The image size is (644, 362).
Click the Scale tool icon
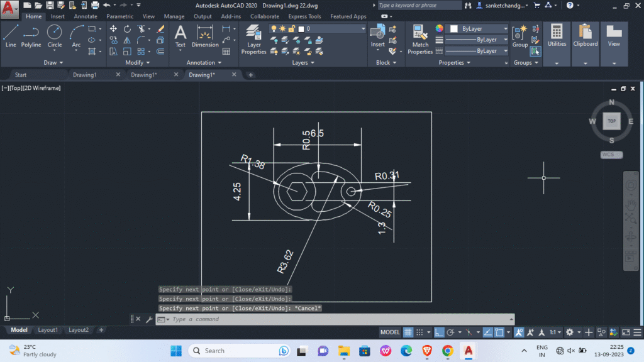click(127, 52)
